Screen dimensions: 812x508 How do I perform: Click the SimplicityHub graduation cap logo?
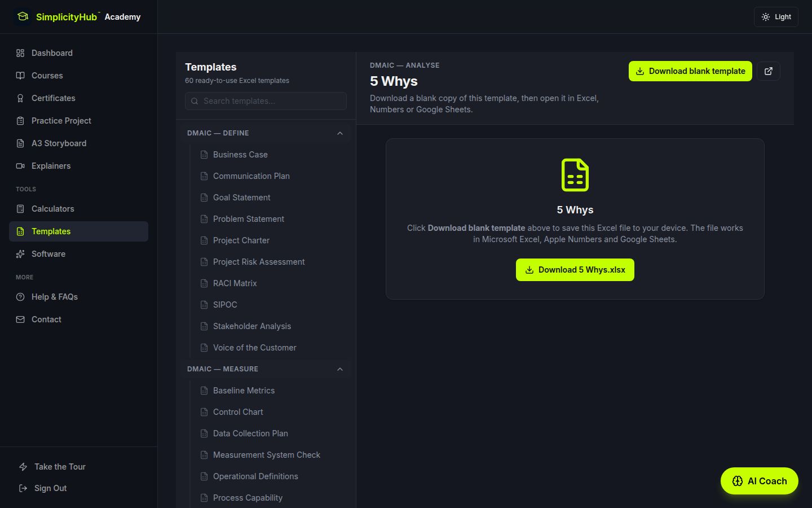pyautogui.click(x=23, y=17)
